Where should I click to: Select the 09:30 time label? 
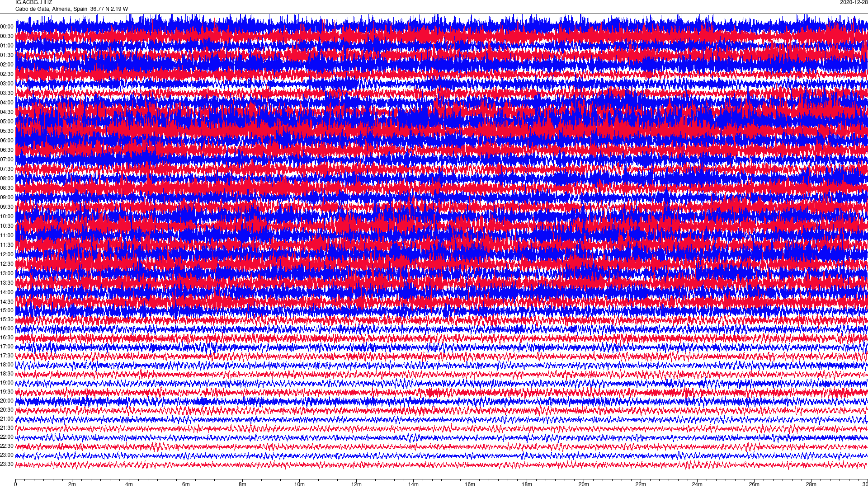7,207
